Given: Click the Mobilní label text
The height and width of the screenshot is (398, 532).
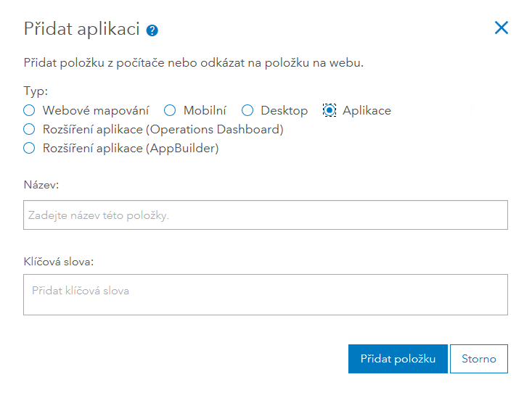Looking at the screenshot, I should coord(205,111).
